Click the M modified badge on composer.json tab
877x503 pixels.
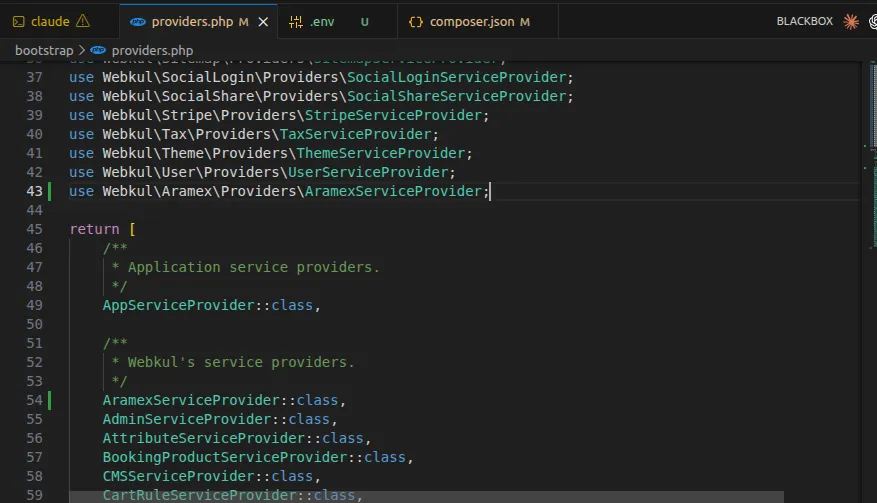point(525,22)
